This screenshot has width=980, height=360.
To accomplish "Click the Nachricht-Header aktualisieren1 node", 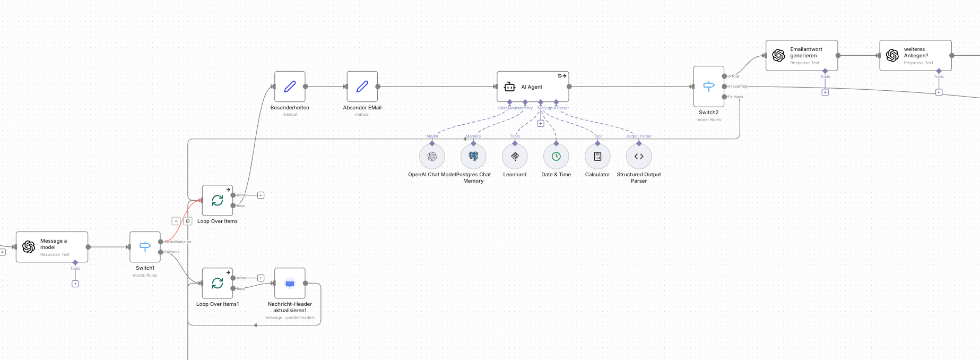I will pyautogui.click(x=290, y=283).
